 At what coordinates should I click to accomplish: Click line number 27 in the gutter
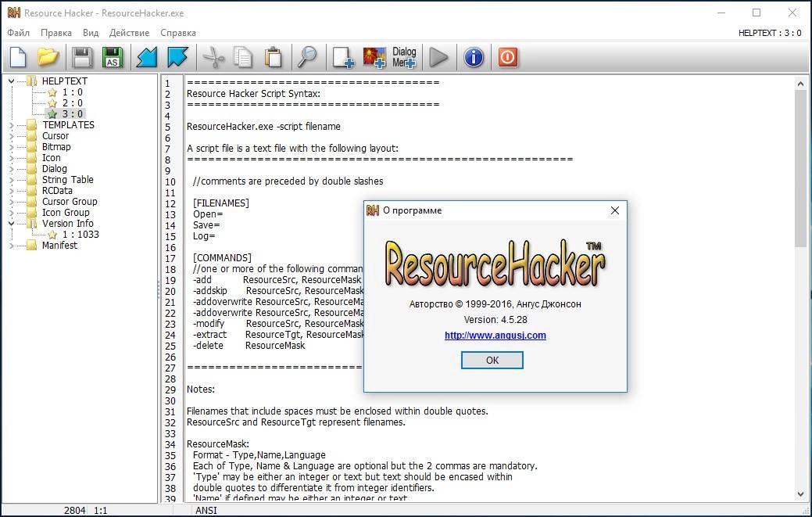coord(170,368)
